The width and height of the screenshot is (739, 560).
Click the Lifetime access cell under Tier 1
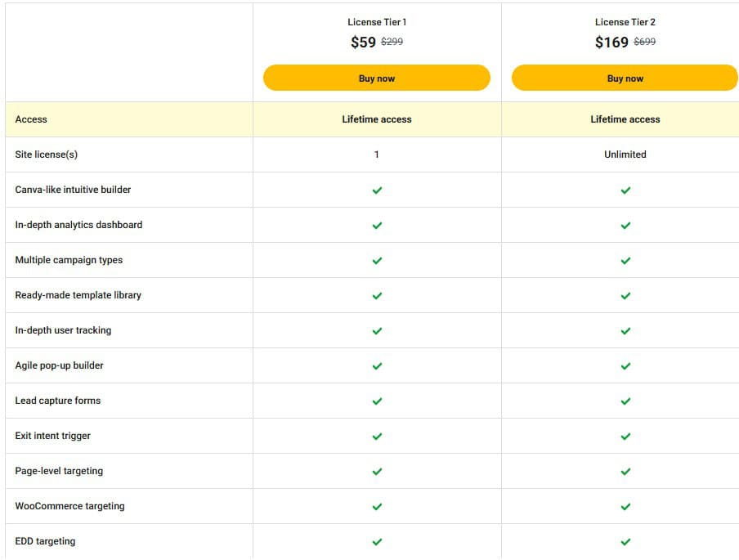(377, 119)
